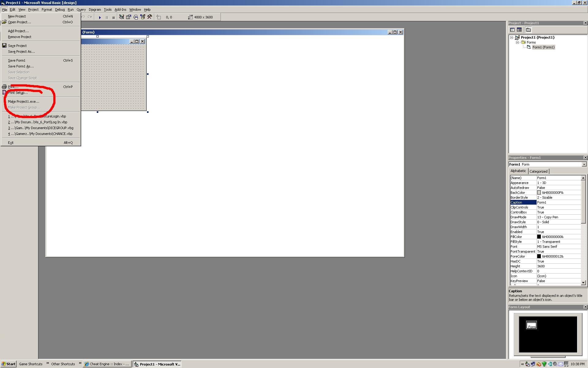
Task: Click the BackColor color swatch
Action: (539, 193)
